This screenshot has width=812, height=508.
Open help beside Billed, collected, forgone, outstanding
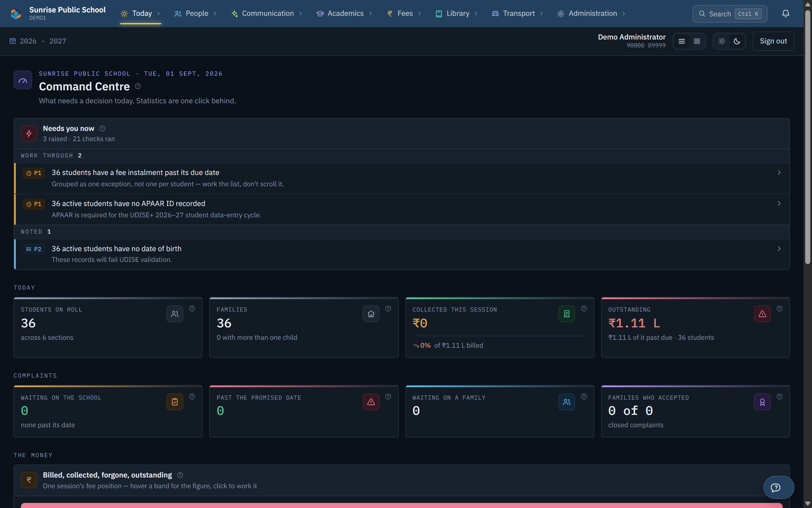(x=180, y=475)
